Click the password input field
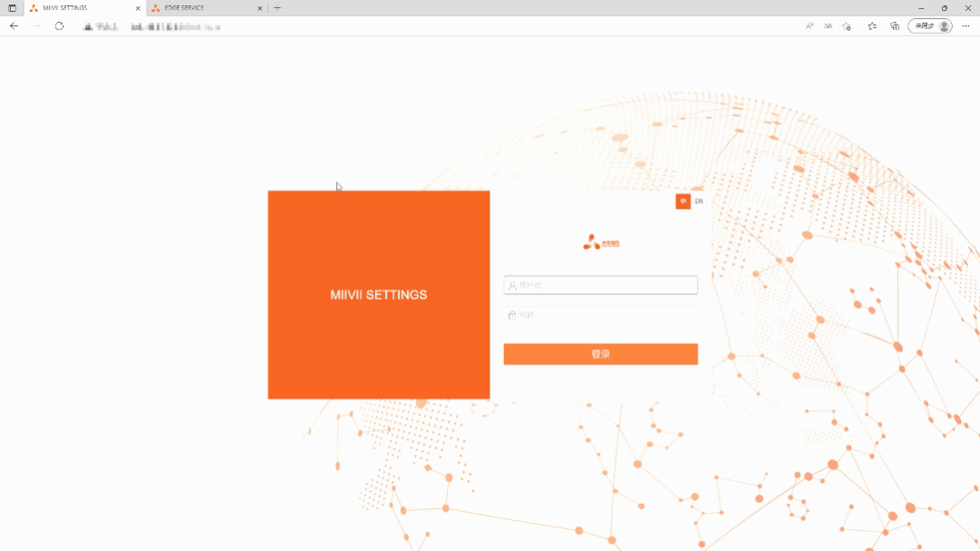The width and height of the screenshot is (980, 551). coord(600,315)
